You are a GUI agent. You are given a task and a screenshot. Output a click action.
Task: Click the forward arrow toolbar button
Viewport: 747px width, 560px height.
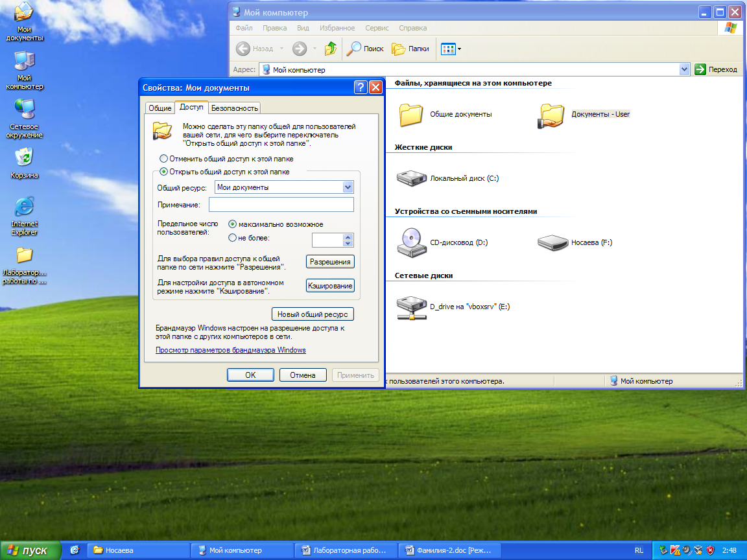(x=300, y=49)
